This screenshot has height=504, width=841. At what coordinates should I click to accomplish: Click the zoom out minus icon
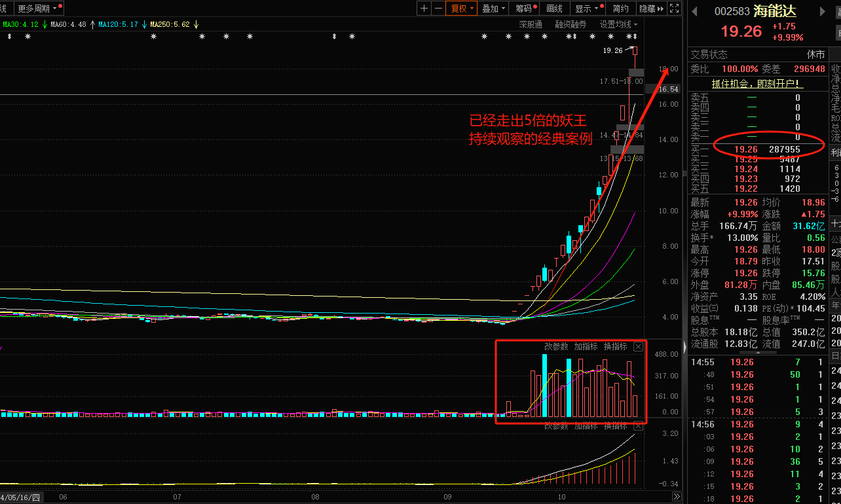point(438,9)
